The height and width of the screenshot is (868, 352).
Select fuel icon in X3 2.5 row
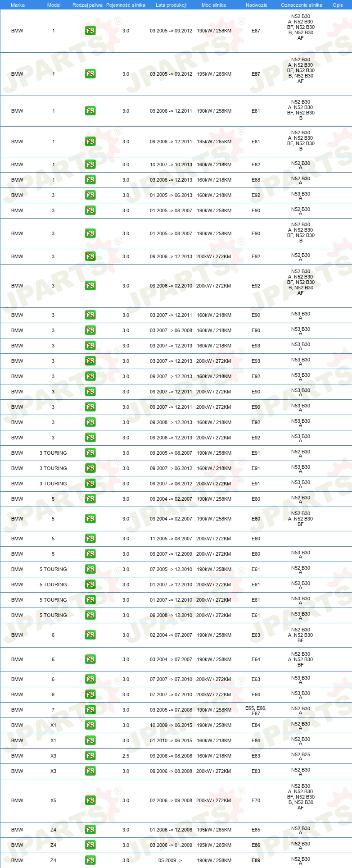90,756
